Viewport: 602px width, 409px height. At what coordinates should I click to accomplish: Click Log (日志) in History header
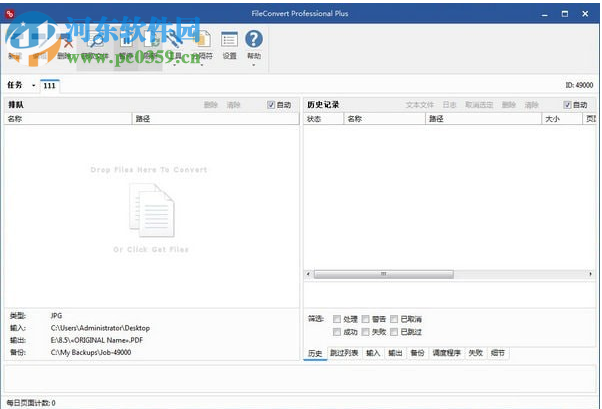450,105
